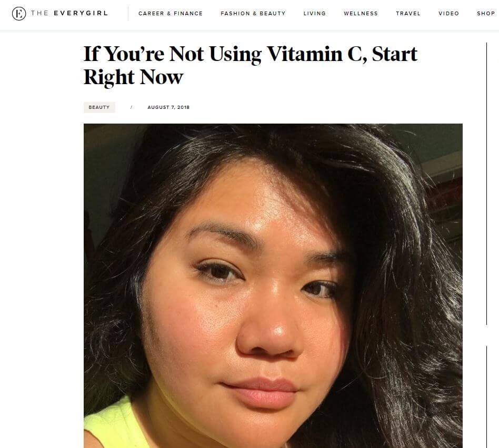Click the upper vertical bar at right edge
Image resolution: width=499 pixels, height=448 pixels.
click(486, 184)
